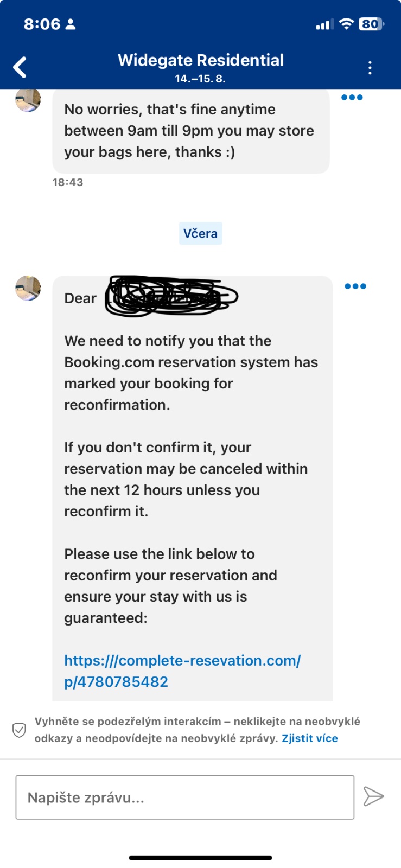The width and height of the screenshot is (401, 868).
Task: Focus the "Napište zprávu..." message field
Action: click(184, 797)
